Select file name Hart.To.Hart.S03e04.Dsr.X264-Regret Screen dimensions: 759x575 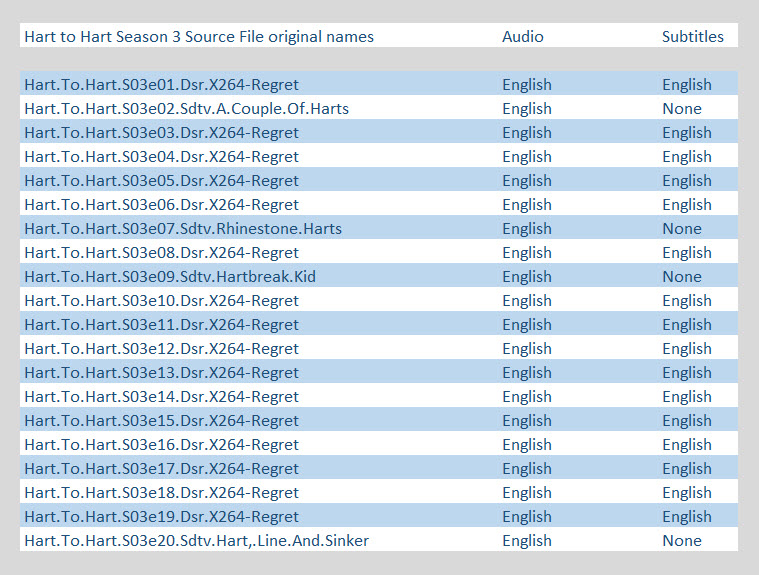tap(162, 157)
